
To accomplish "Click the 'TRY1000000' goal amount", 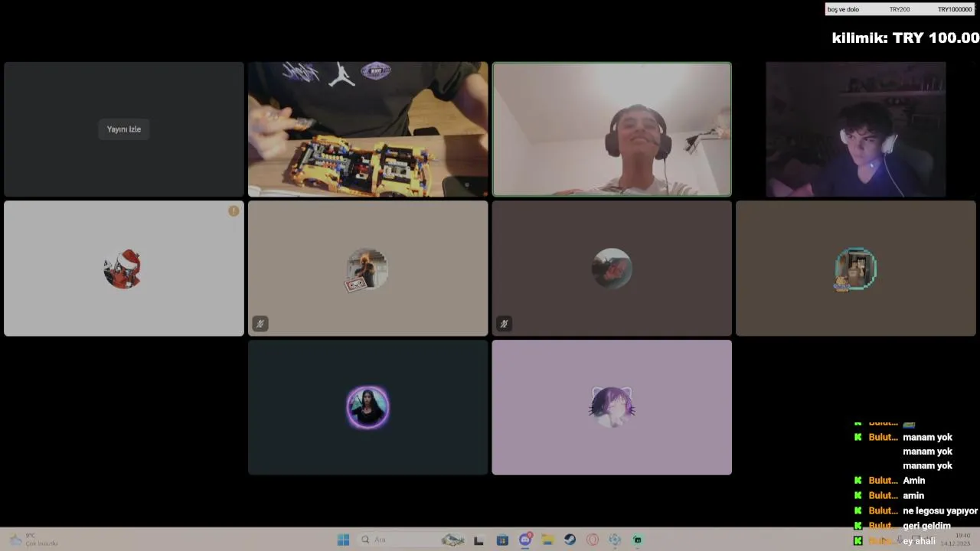I will 955,9.
